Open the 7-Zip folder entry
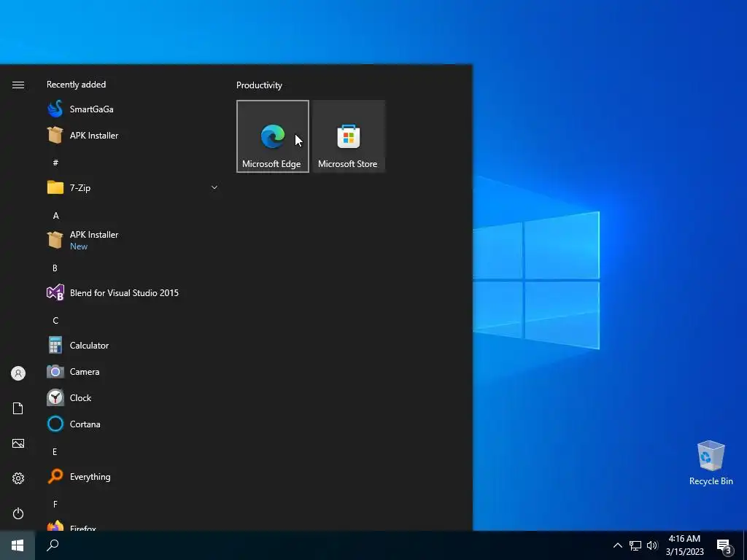The width and height of the screenshot is (747, 560). point(133,187)
